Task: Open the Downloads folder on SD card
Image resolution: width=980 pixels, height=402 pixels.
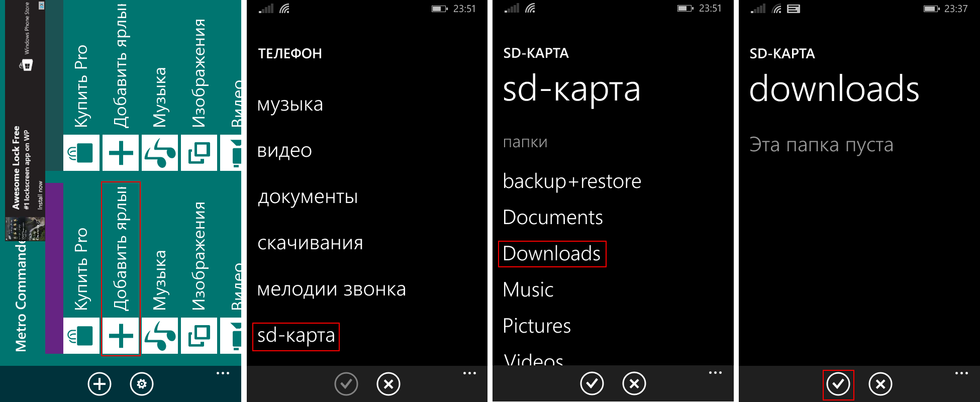Action: [x=552, y=254]
